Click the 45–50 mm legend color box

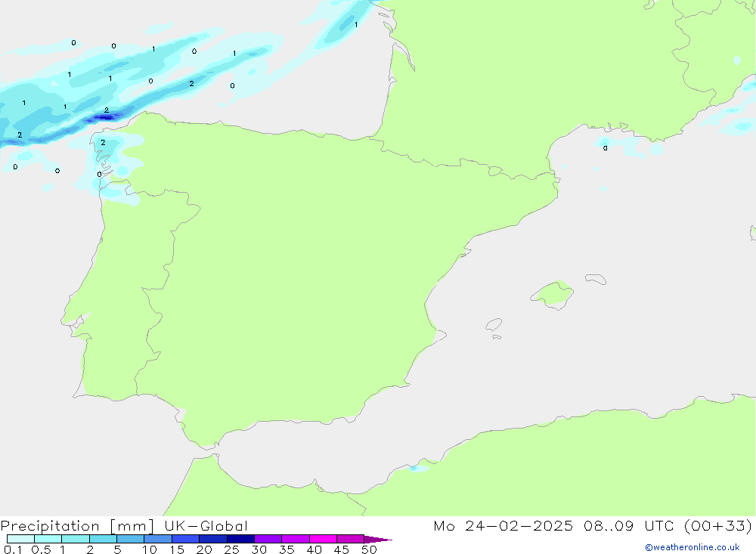[351, 539]
